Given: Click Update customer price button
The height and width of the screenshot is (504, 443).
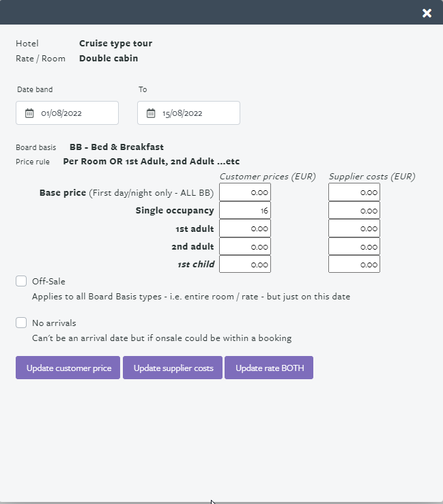Looking at the screenshot, I should (x=68, y=368).
